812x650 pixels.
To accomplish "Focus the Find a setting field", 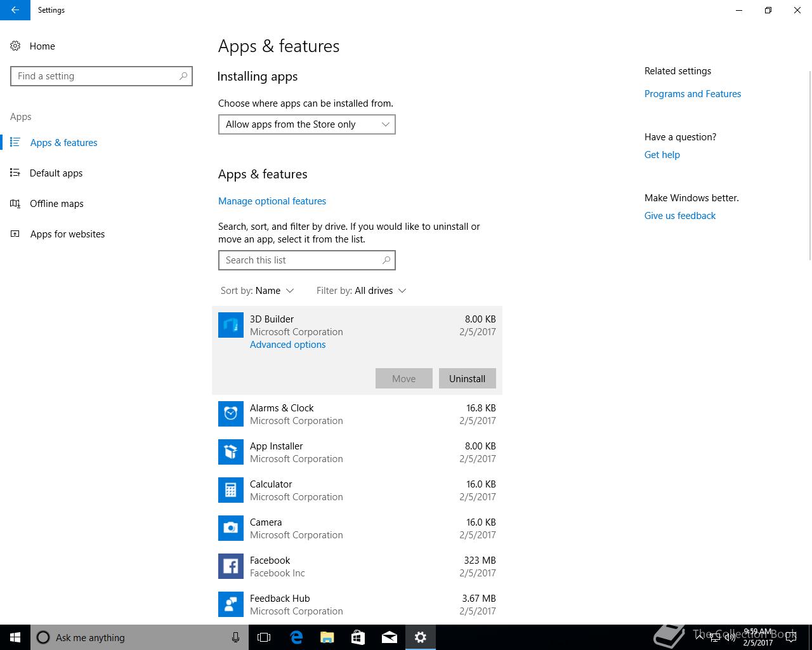I will (101, 76).
